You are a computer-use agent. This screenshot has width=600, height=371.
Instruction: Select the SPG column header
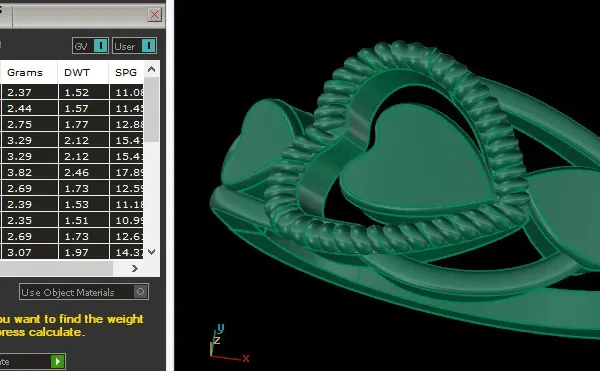[126, 73]
